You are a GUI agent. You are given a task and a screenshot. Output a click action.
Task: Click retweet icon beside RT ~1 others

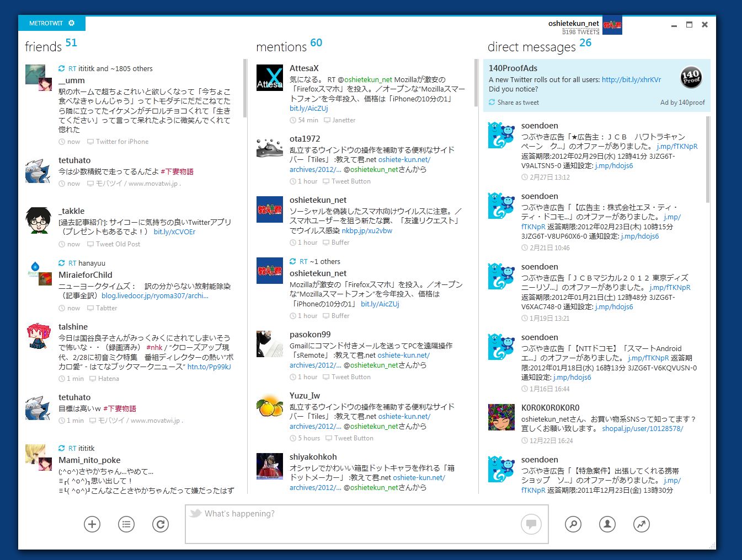(293, 262)
